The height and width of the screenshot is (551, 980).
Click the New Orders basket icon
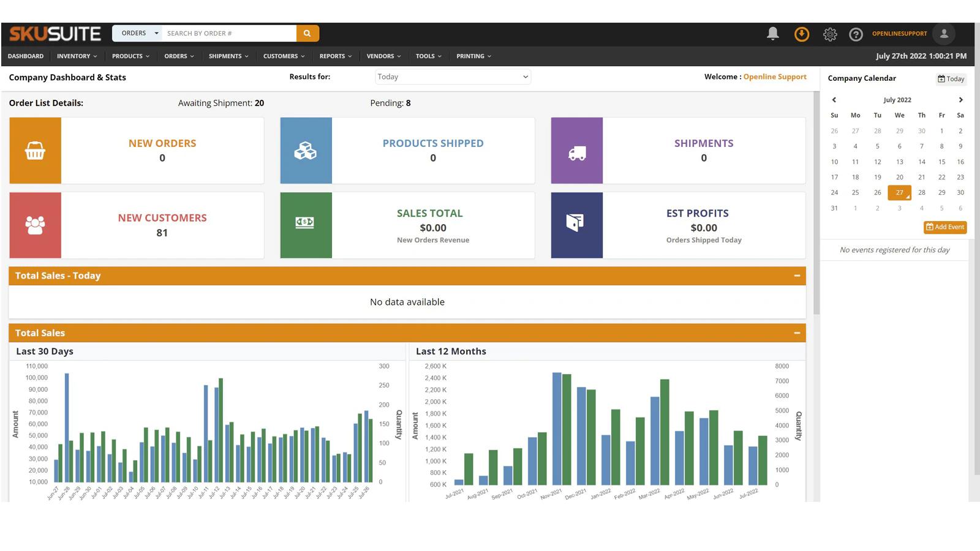[x=35, y=151]
